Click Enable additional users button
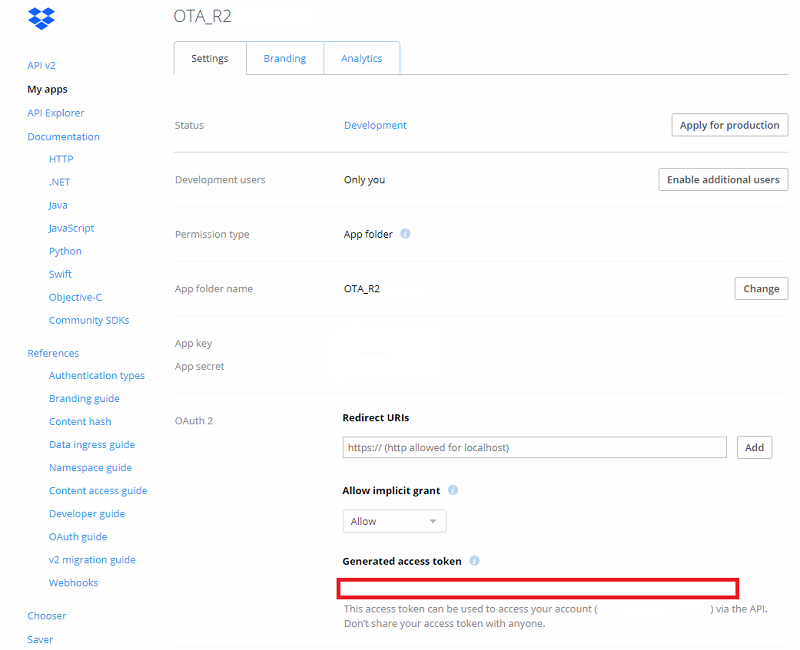Screen dimensions: 800x650 pyautogui.click(x=723, y=180)
